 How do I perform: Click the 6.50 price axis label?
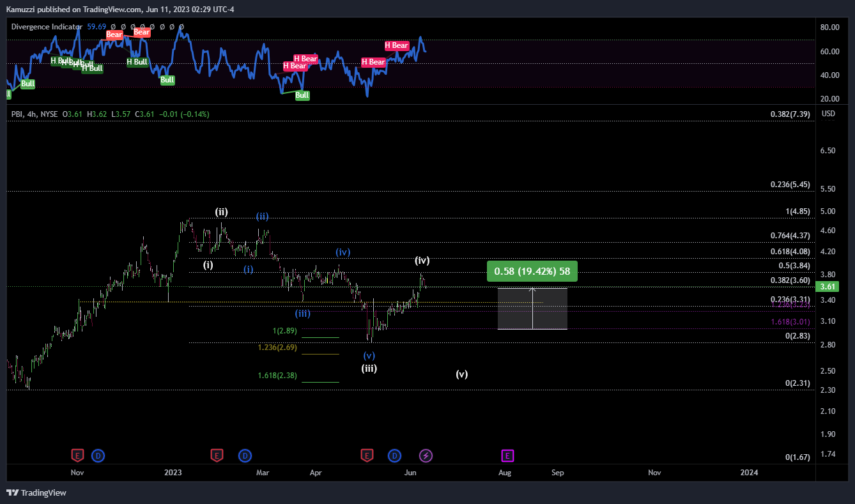(828, 151)
